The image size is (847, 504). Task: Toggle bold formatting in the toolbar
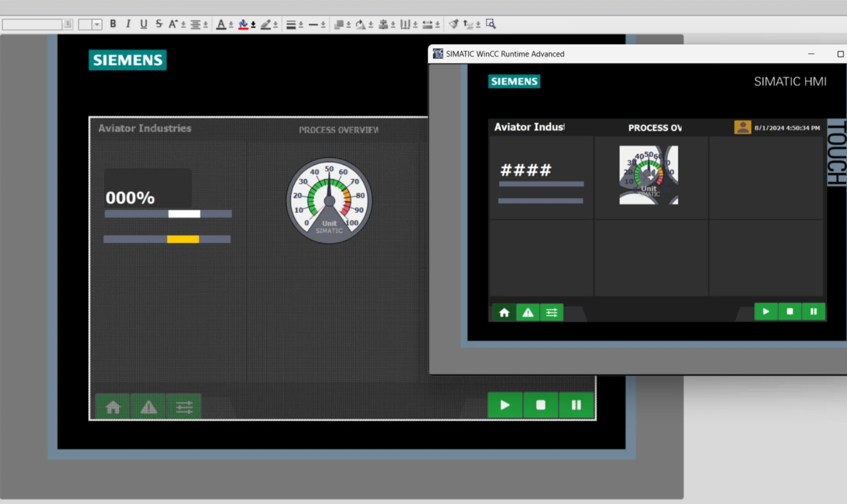tap(113, 24)
